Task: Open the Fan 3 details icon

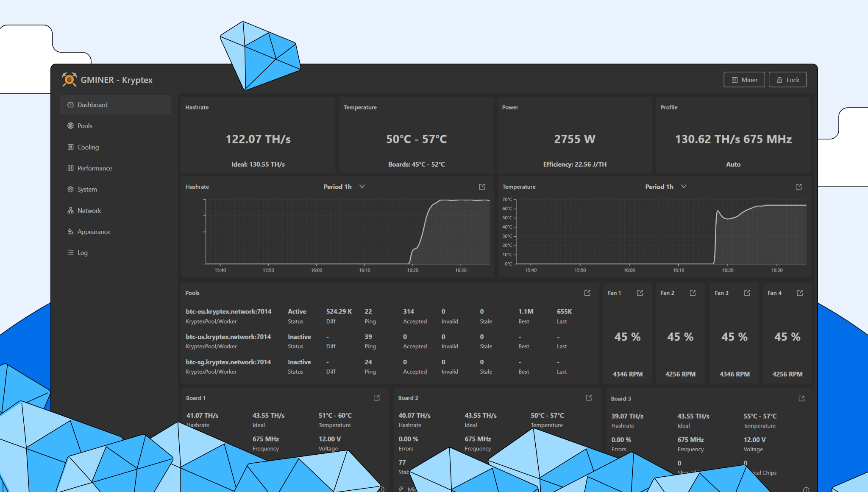Action: [x=747, y=293]
